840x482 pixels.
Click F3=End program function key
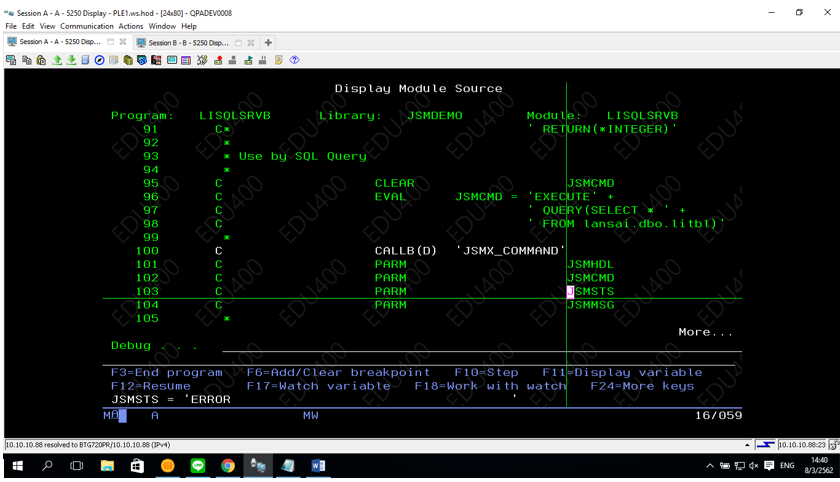[167, 373]
